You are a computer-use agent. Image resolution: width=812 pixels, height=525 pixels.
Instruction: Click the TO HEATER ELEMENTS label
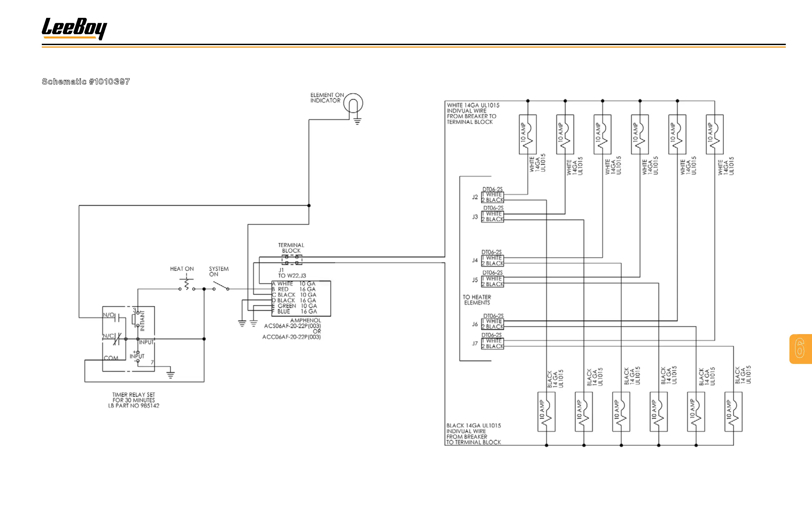(477, 300)
